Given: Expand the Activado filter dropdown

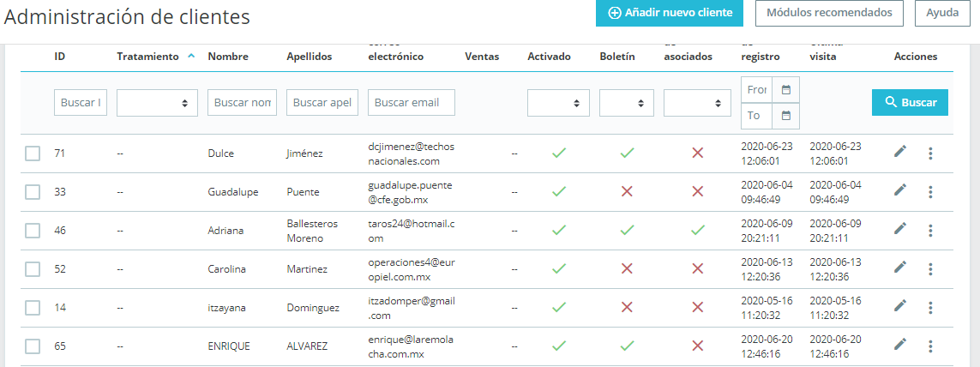Looking at the screenshot, I should point(558,103).
